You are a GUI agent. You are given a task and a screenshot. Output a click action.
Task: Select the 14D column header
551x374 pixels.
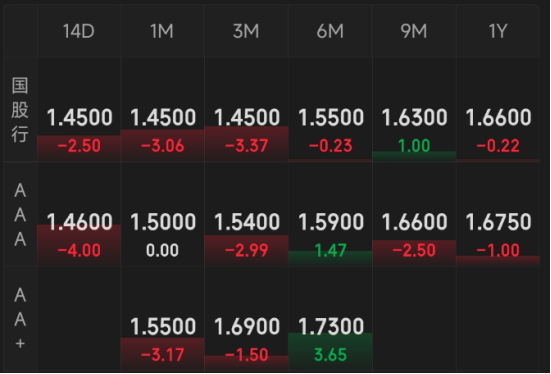click(x=79, y=31)
